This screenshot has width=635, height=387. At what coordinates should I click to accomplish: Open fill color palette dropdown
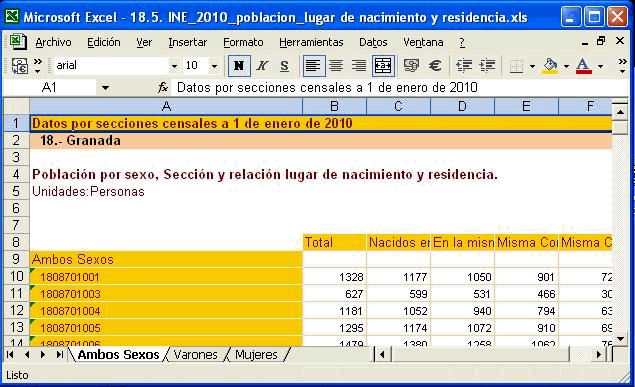[566, 66]
